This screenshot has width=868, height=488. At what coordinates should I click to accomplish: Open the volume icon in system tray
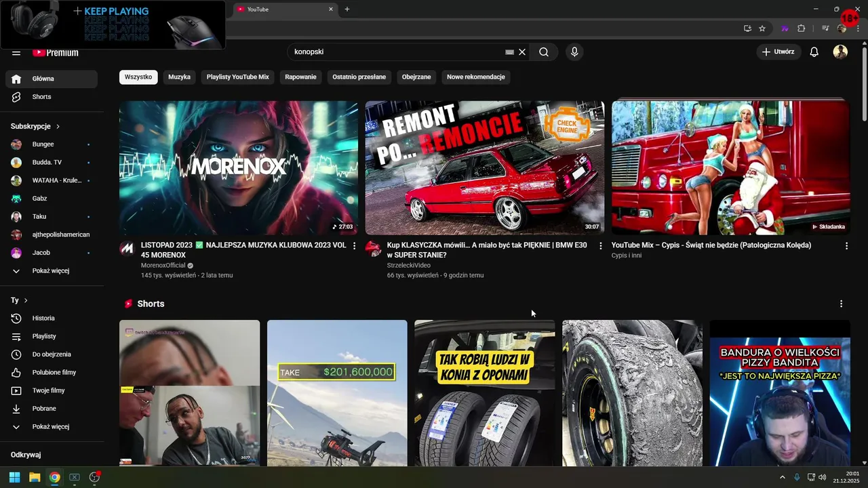(x=823, y=477)
